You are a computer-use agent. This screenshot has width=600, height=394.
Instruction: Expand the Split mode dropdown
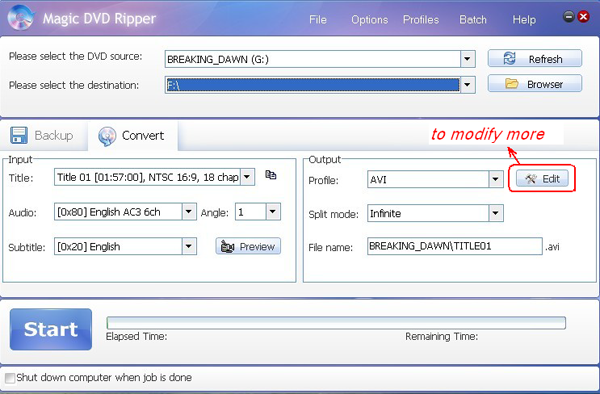pyautogui.click(x=496, y=213)
